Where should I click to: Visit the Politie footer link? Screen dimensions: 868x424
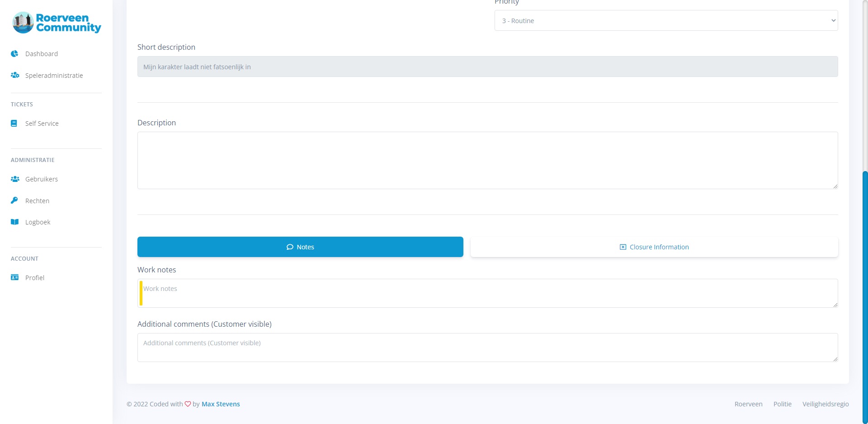click(782, 404)
